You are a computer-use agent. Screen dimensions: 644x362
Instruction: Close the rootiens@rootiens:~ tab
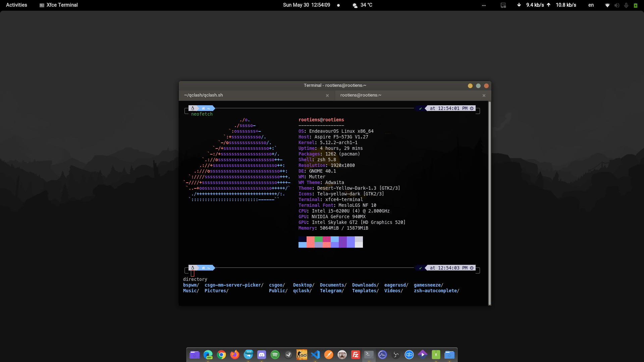[484, 96]
